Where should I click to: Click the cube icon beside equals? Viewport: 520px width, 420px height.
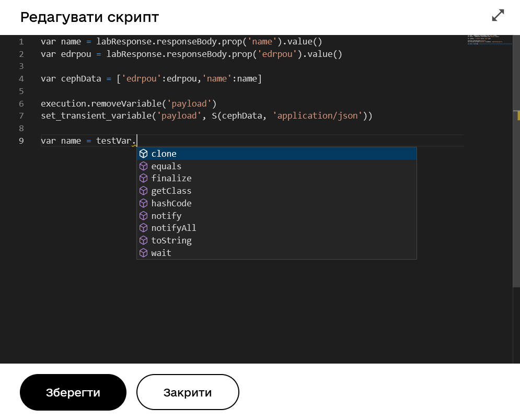143,166
